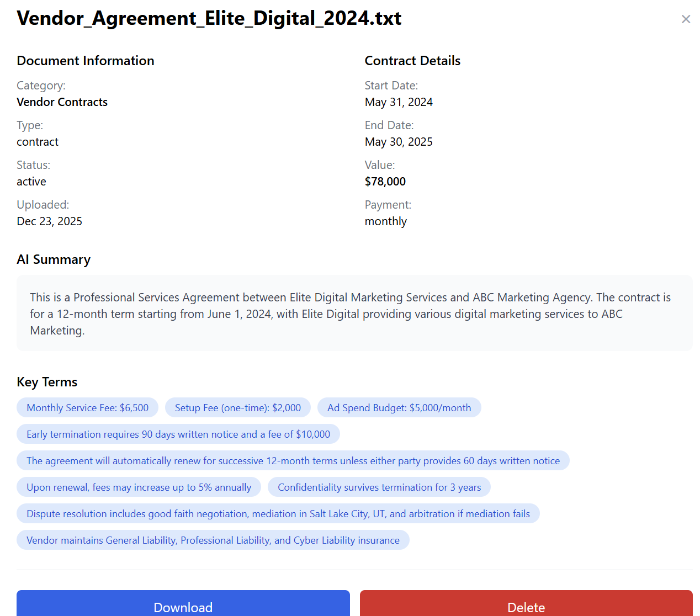Screen dimensions: 700x616
Task: Select the Confidentiality survives termination tag
Action: [x=379, y=487]
